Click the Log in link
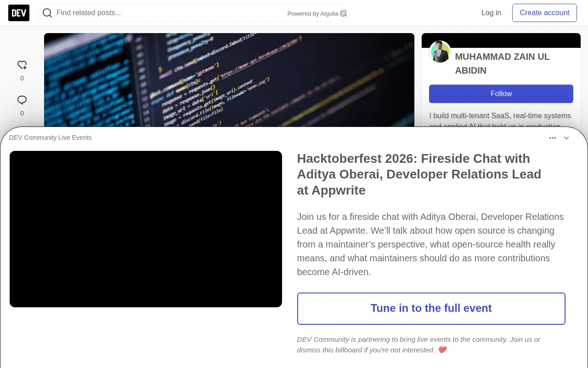Viewport: 588px width, 368px height. pos(491,13)
